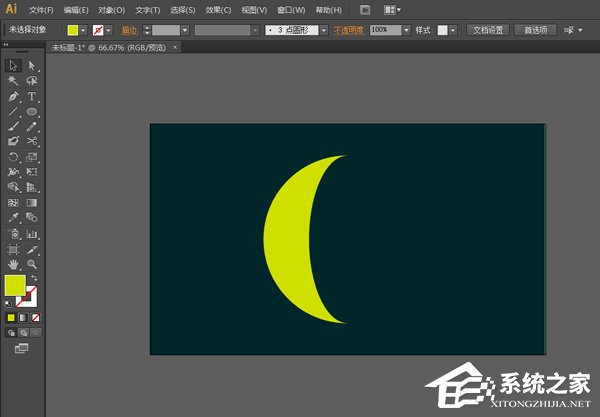Select the Line Segment tool
The width and height of the screenshot is (600, 417).
pos(13,111)
